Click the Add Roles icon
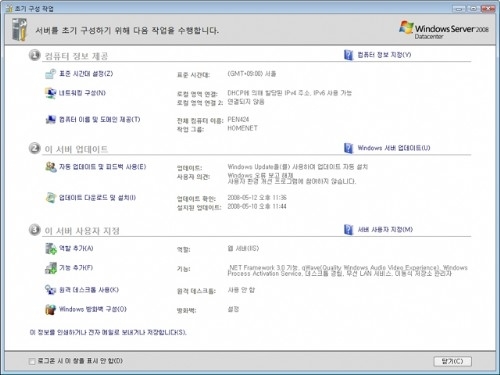The height and width of the screenshot is (375, 500). [x=50, y=248]
